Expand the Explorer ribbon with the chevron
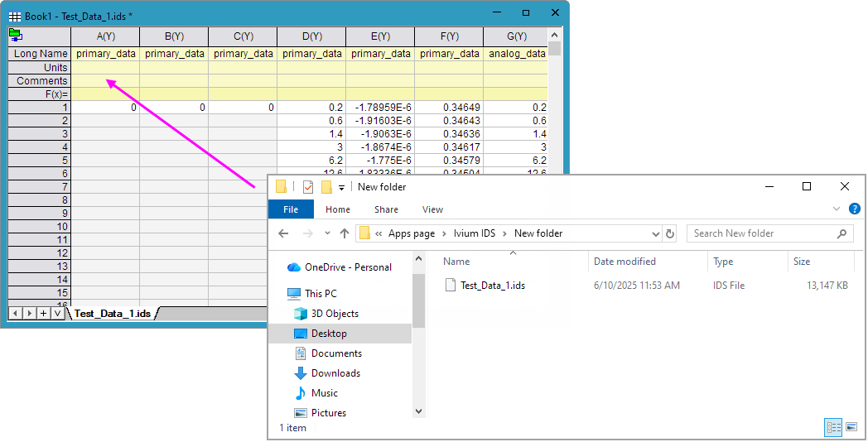 (836, 209)
